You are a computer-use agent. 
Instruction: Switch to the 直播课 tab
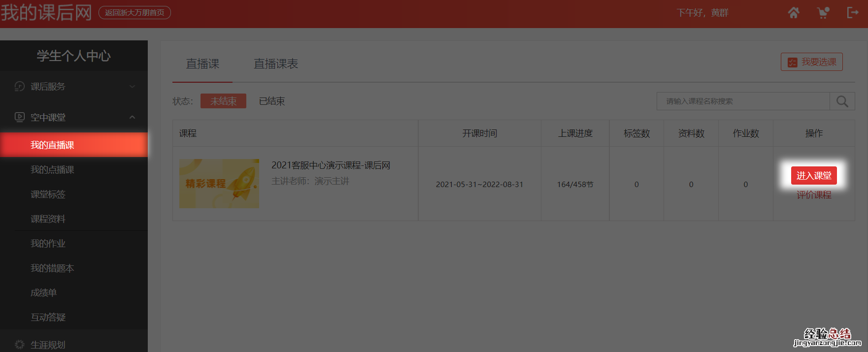[202, 64]
